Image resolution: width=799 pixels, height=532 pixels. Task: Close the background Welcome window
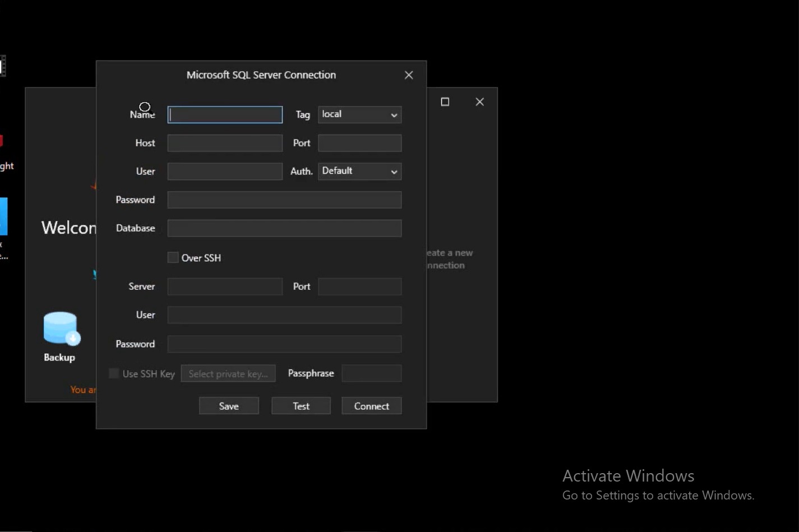click(x=479, y=101)
